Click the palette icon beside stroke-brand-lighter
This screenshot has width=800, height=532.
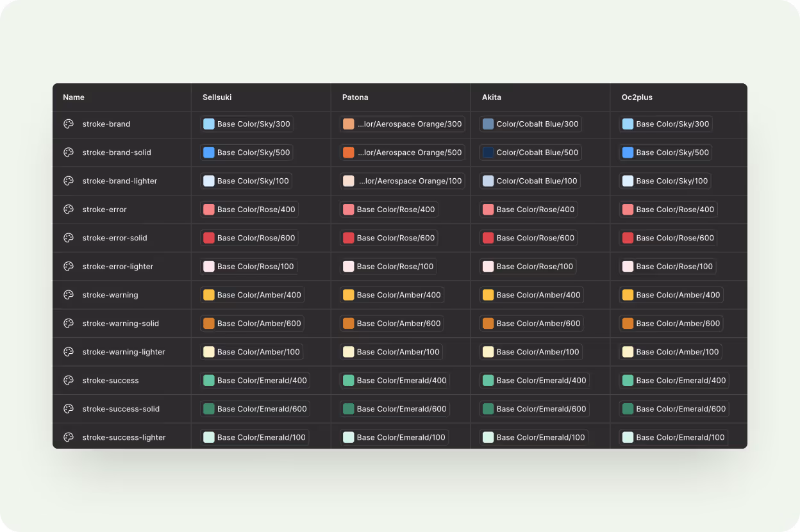69,181
